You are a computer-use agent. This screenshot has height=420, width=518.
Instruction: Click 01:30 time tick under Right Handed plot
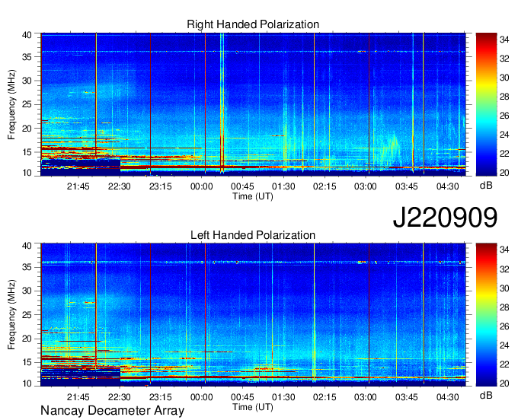click(x=283, y=186)
